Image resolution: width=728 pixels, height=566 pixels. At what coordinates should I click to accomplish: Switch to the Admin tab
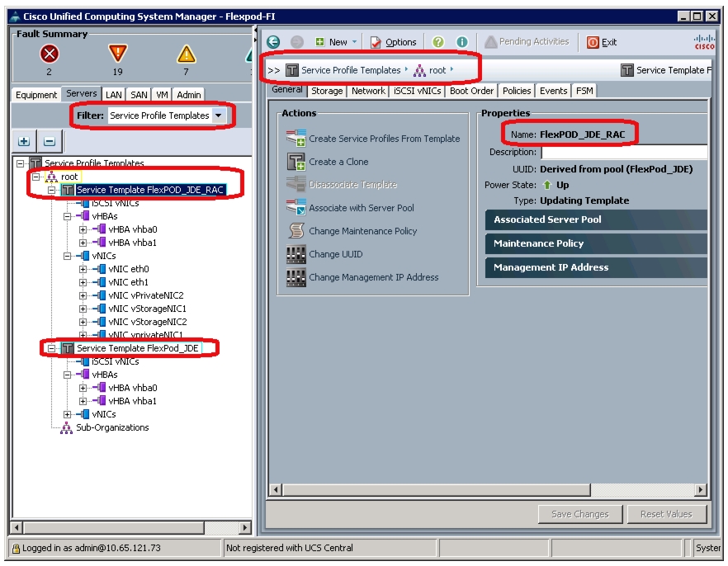point(188,95)
